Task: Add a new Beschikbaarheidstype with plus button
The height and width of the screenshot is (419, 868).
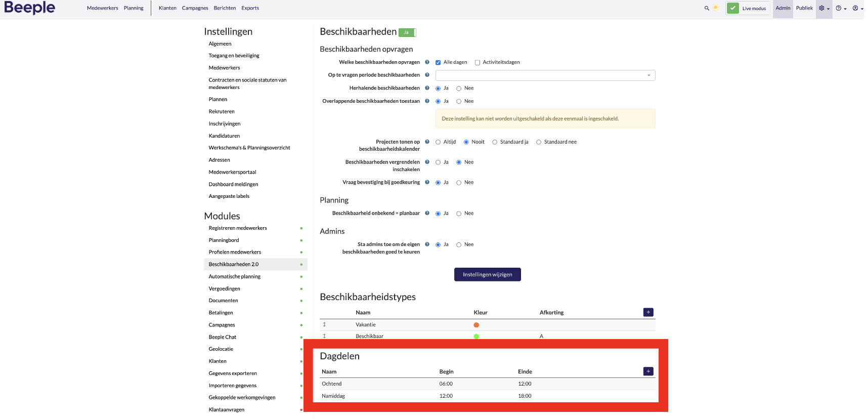Action: (x=648, y=312)
